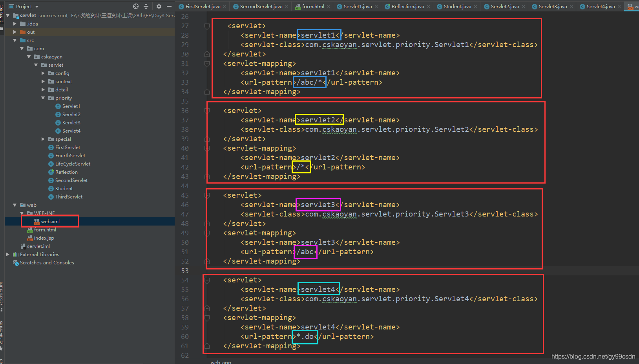
Task: Click the locate/scroll-from-source target icon
Action: point(136,6)
